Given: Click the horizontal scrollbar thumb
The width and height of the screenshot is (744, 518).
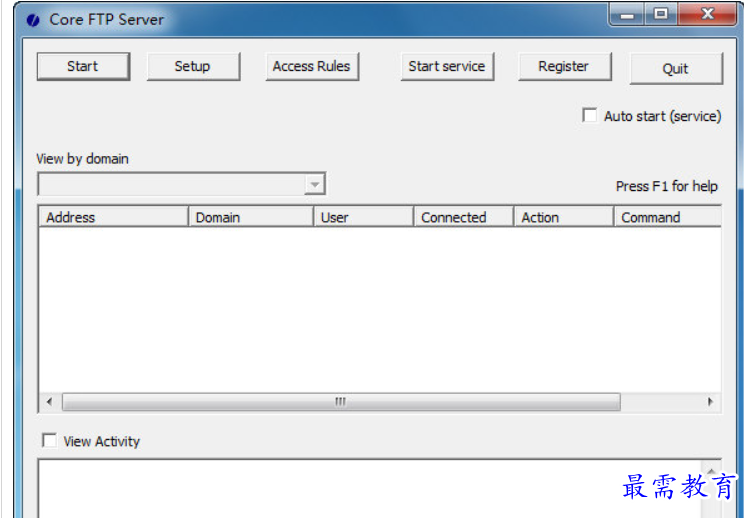Looking at the screenshot, I should click(x=341, y=402).
